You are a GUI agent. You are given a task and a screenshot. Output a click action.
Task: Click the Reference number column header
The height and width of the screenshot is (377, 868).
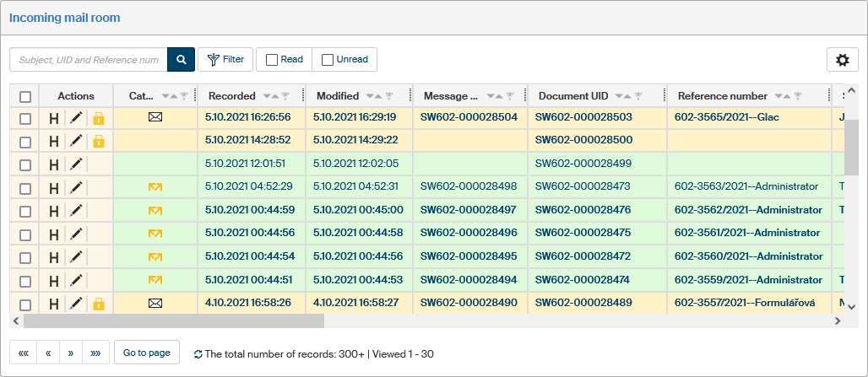click(722, 96)
